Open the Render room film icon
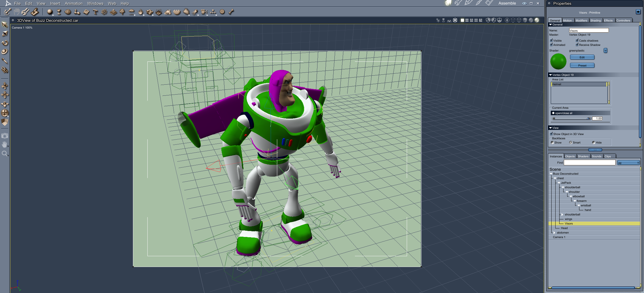The image size is (644, 293). pyautogui.click(x=489, y=3)
